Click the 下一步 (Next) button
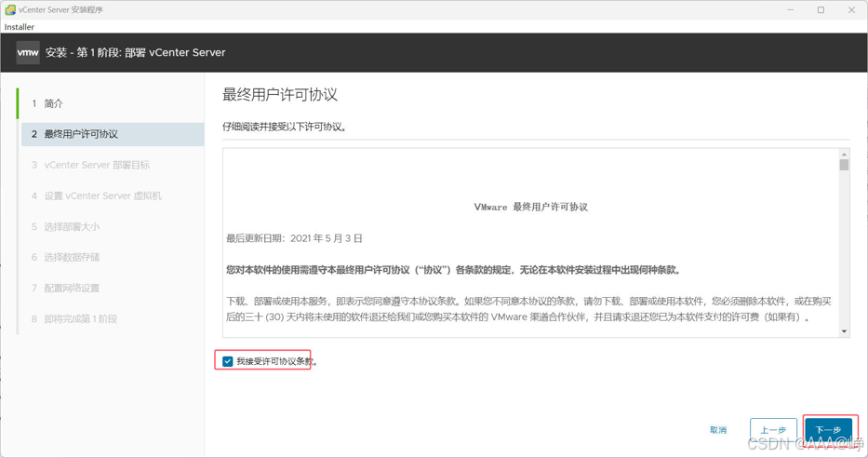This screenshot has height=458, width=868. click(x=828, y=430)
